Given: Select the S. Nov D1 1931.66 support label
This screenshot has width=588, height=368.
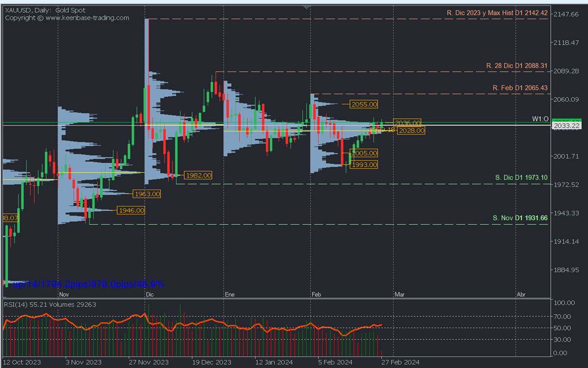Looking at the screenshot, I should [520, 217].
